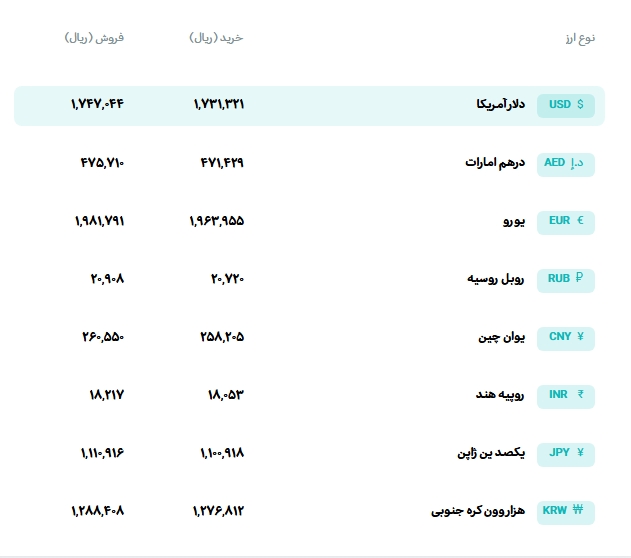This screenshot has height=558, width=631.
Task: Click the هزار وون کره جنوبی label
Action: tap(478, 511)
